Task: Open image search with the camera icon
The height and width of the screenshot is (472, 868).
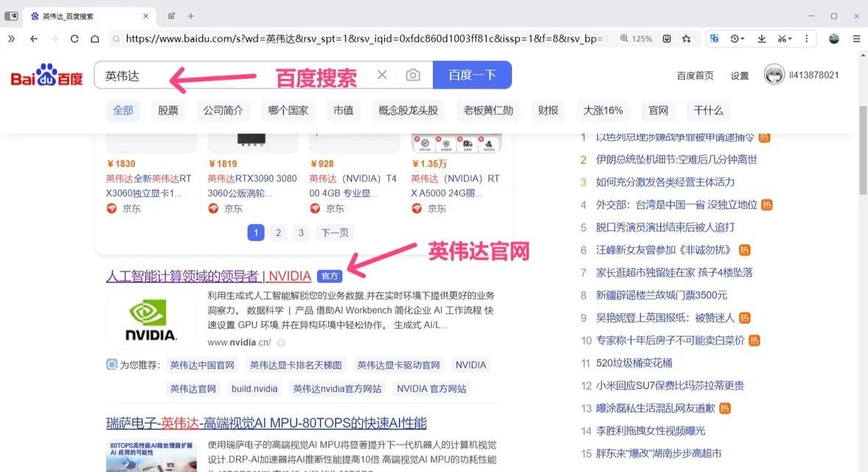Action: click(x=413, y=74)
